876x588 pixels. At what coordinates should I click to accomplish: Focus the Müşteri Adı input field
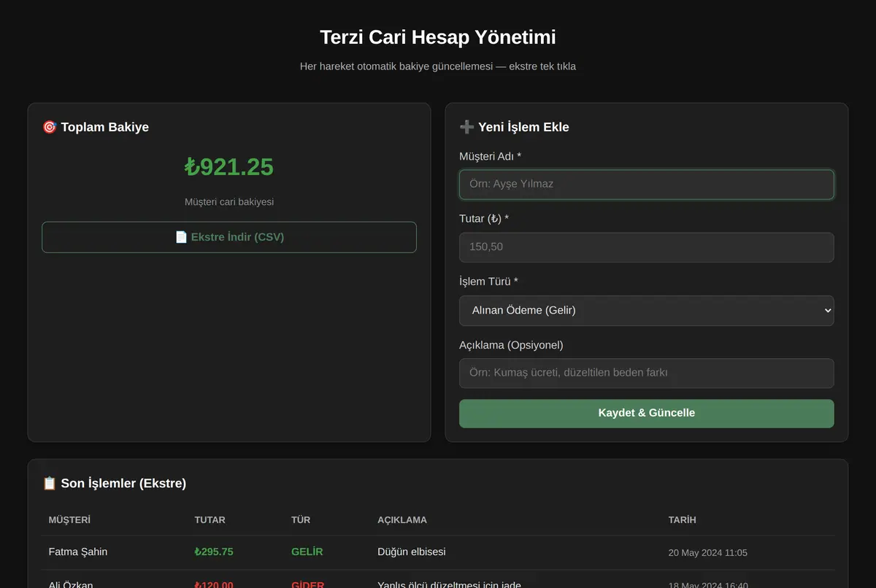pos(647,185)
